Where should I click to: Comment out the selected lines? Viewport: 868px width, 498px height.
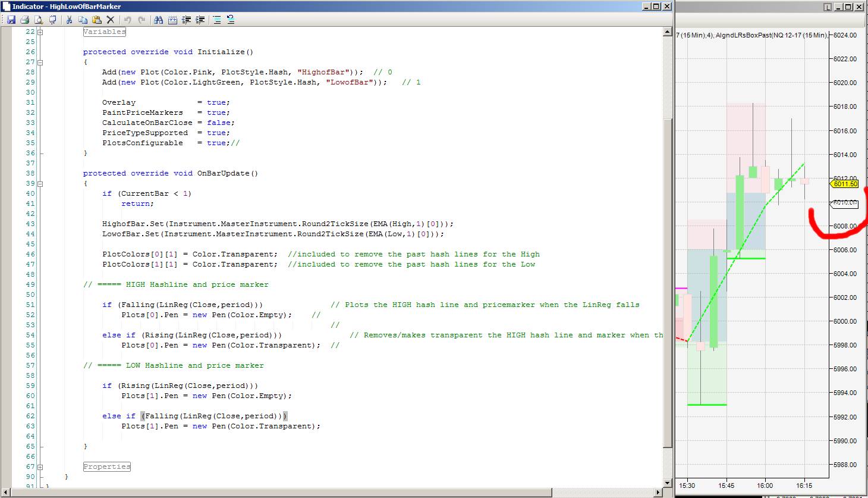click(217, 20)
